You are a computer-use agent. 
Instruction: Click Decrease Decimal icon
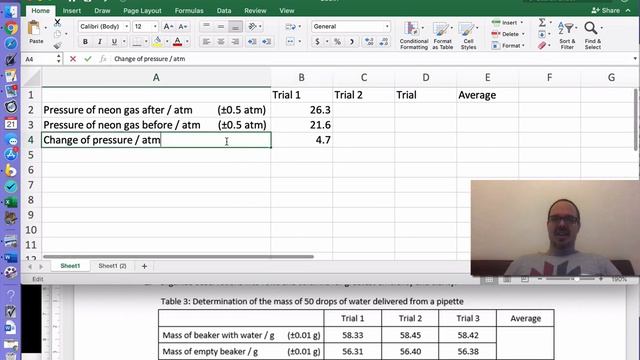[x=384, y=42]
